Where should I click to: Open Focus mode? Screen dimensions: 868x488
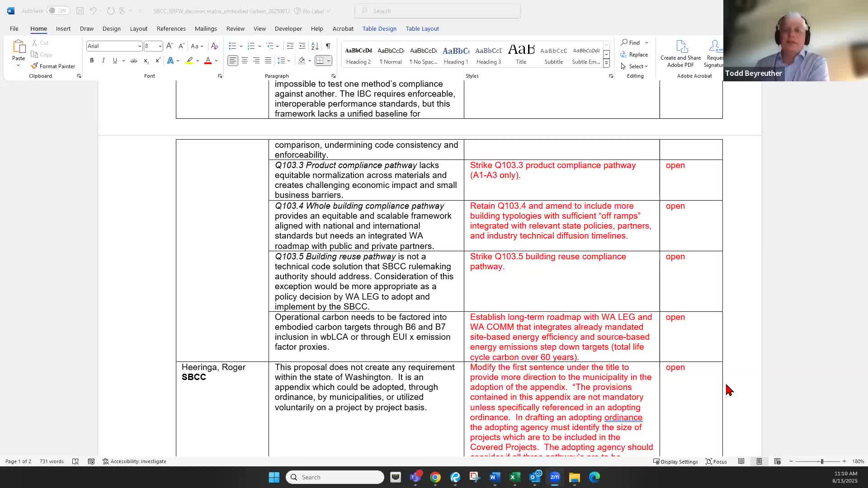pos(717,461)
